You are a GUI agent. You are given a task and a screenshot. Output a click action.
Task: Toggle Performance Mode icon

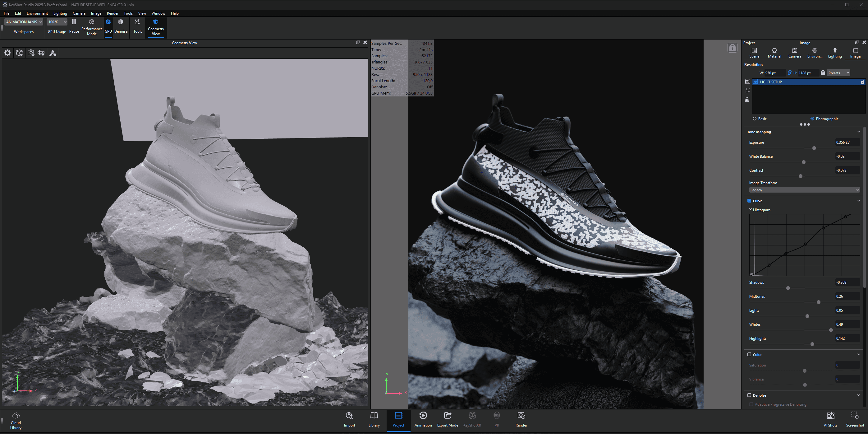(92, 22)
